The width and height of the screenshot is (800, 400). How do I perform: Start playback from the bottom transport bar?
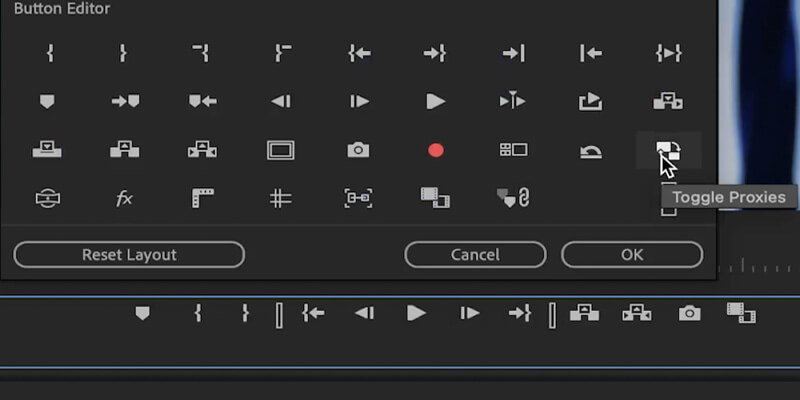click(x=416, y=313)
